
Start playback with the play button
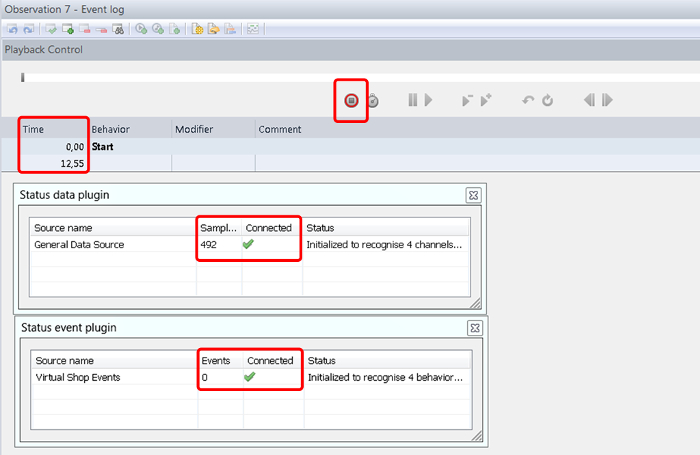(x=429, y=100)
